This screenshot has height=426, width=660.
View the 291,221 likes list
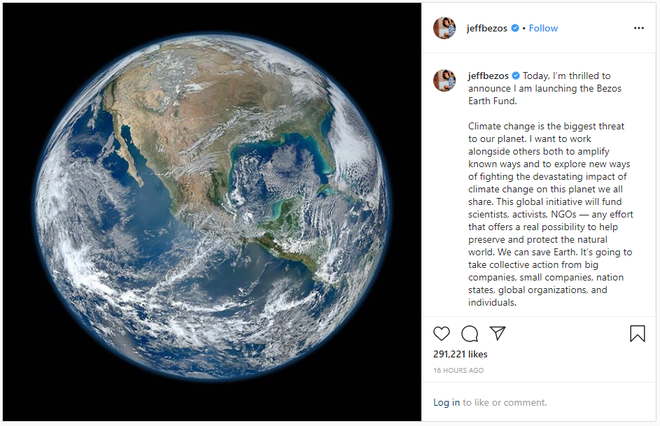[x=460, y=354]
